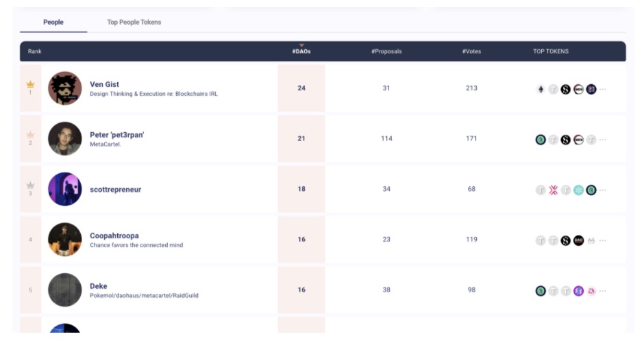The image size is (644, 345).
Task: Click the black DAO token in Coopahtroopa's row
Action: coord(578,240)
